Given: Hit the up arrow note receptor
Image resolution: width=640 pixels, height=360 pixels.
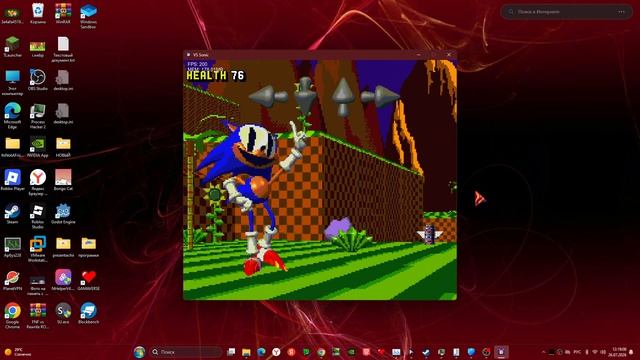Looking at the screenshot, I should pyautogui.click(x=343, y=97).
